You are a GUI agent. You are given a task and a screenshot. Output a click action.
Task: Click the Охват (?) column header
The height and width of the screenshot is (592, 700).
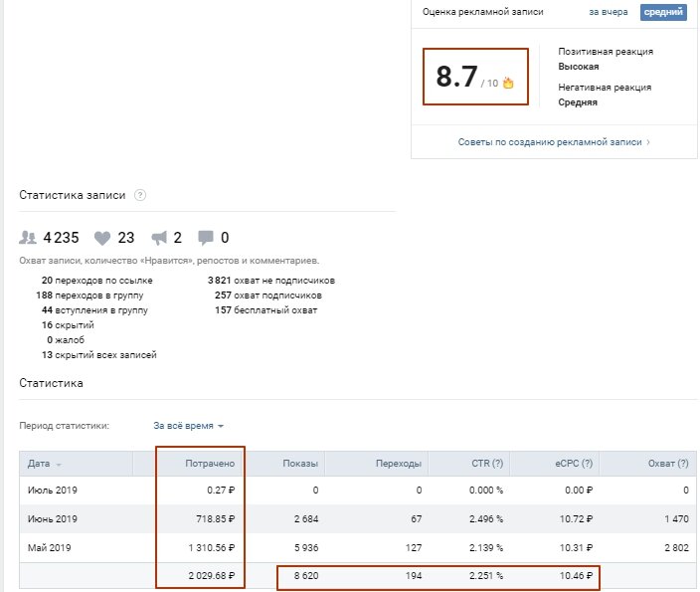click(x=668, y=464)
